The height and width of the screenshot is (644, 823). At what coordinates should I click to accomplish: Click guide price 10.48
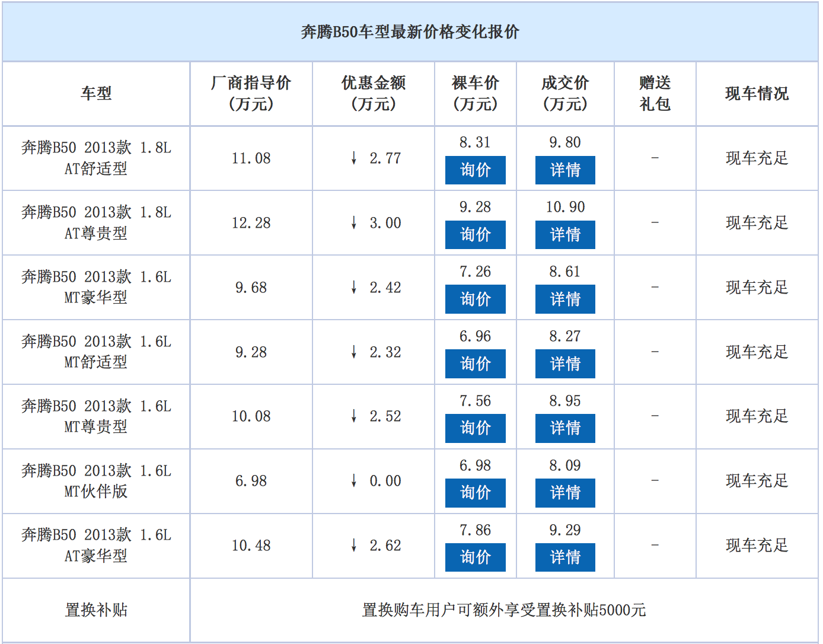(x=251, y=546)
